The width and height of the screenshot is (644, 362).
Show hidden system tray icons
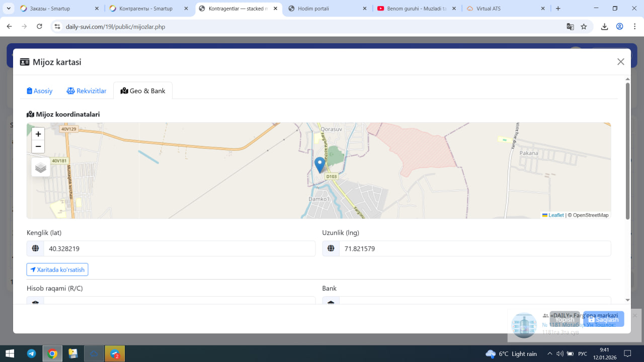pos(549,354)
